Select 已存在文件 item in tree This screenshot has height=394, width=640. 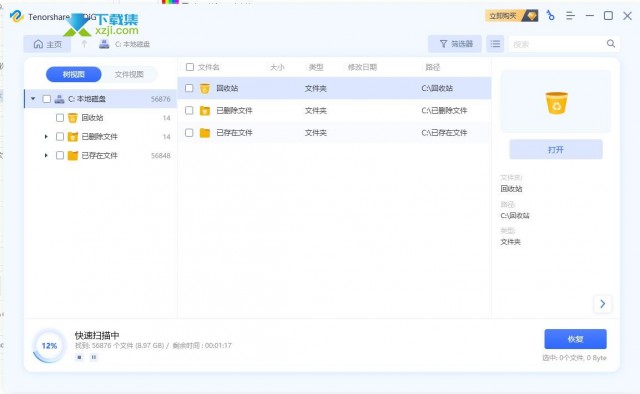[99, 155]
